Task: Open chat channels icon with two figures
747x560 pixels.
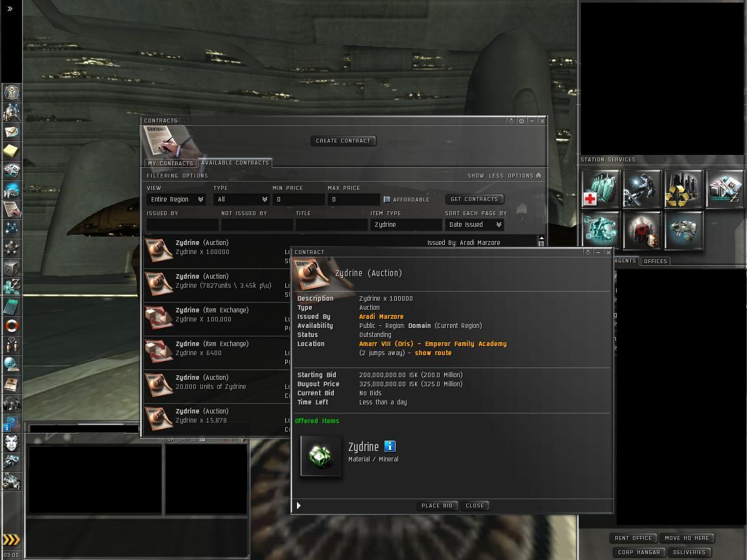Action: tap(12, 345)
